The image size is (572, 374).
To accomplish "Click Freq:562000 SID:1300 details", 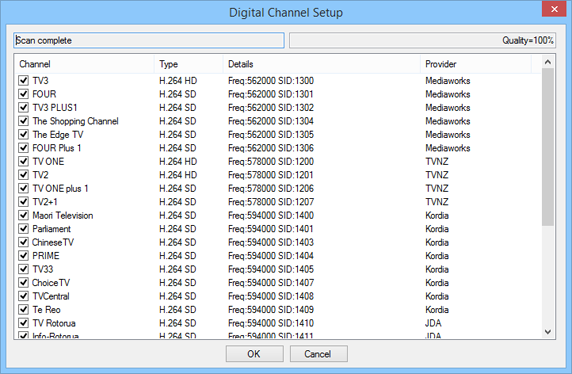I will [271, 81].
